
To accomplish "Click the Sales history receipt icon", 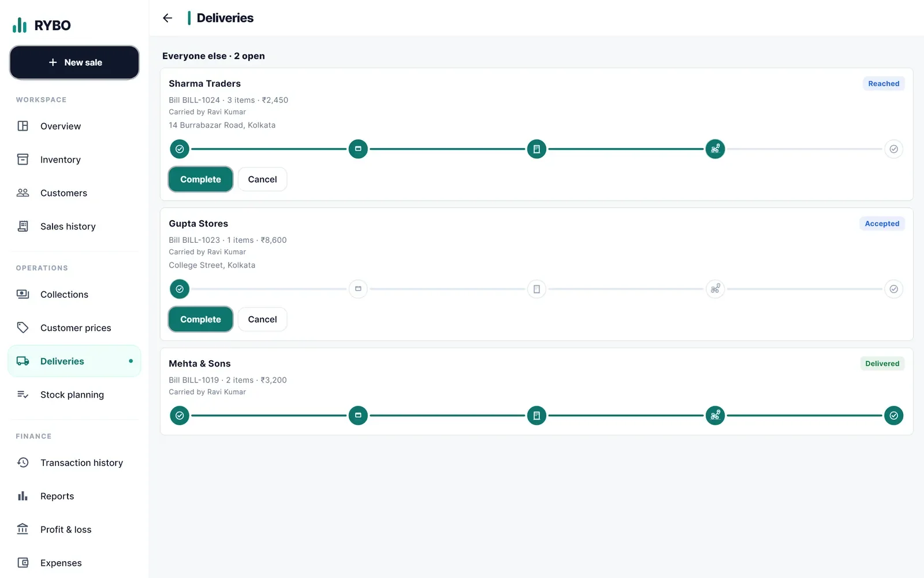I will click(23, 227).
